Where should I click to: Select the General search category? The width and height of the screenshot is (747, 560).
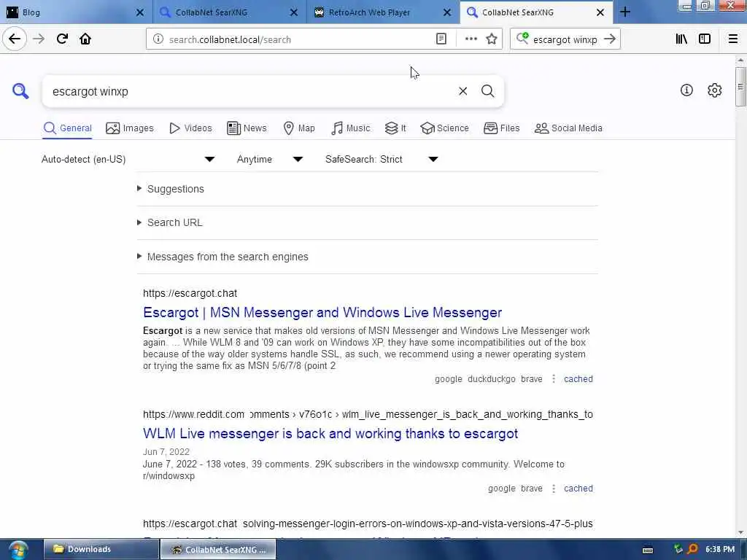[67, 128]
